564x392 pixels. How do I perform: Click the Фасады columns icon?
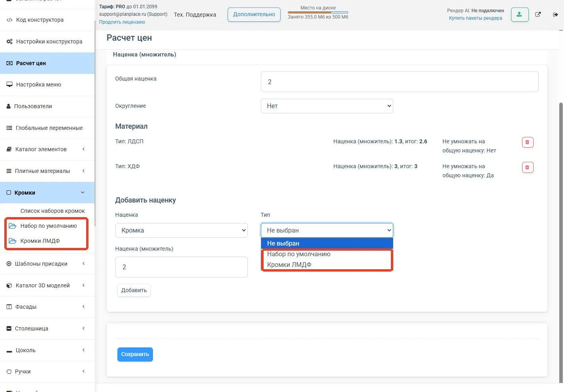[9, 307]
